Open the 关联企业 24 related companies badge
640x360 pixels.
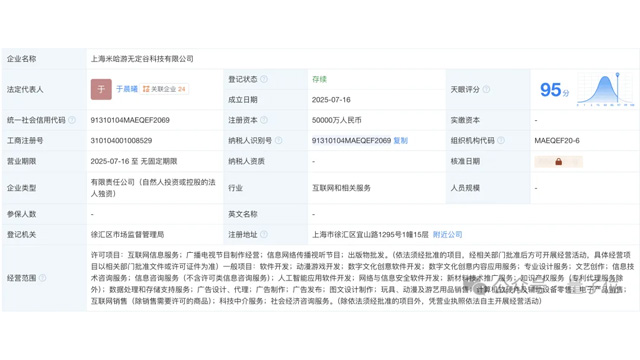(164, 89)
